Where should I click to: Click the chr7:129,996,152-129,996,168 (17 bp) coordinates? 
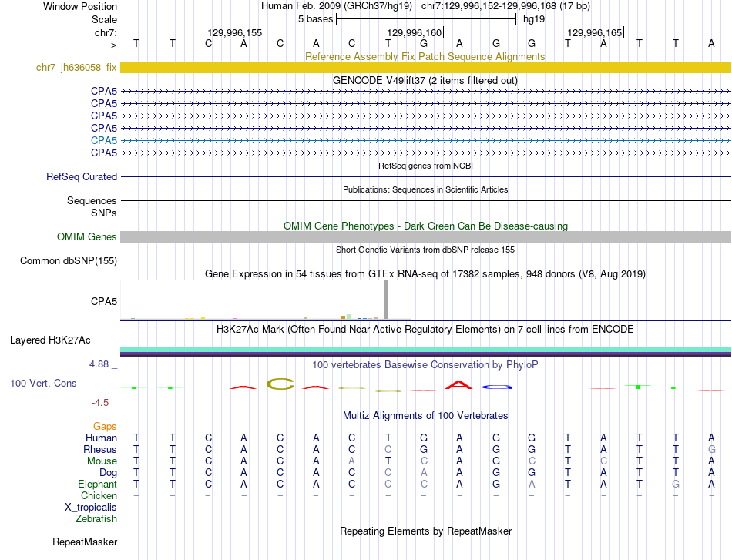coord(505,6)
